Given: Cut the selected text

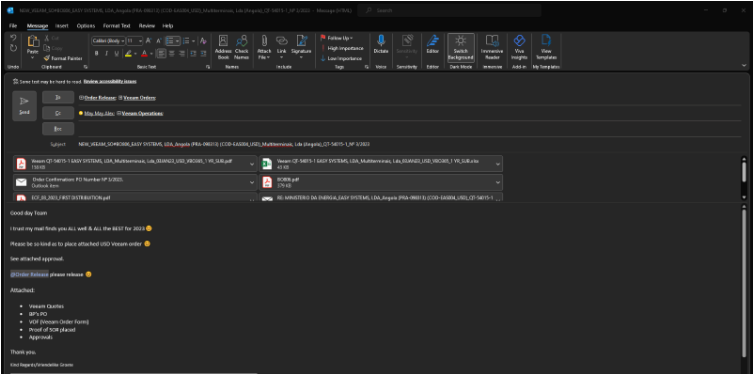Looking at the screenshot, I should click(x=52, y=38).
